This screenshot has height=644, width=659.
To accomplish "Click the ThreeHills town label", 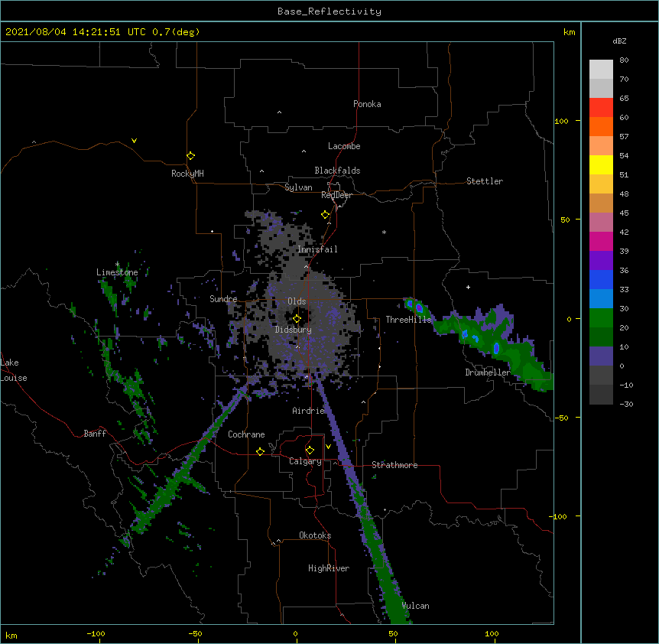I will (x=408, y=320).
